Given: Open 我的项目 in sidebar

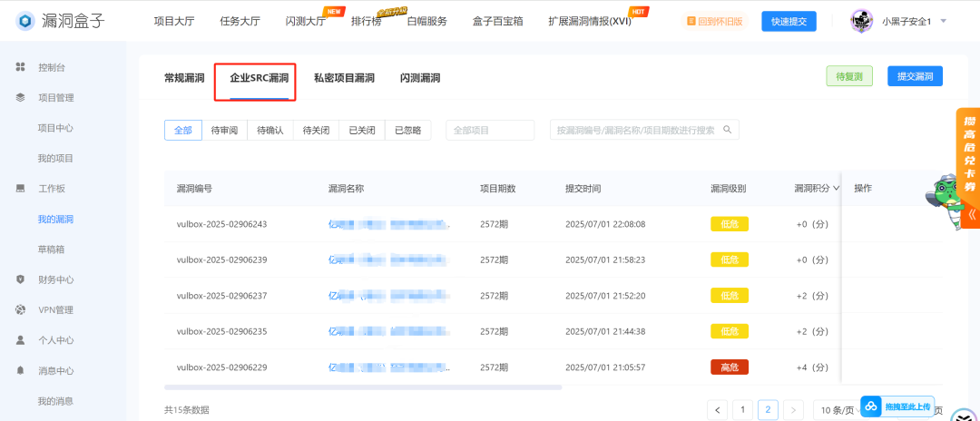Looking at the screenshot, I should click(55, 158).
